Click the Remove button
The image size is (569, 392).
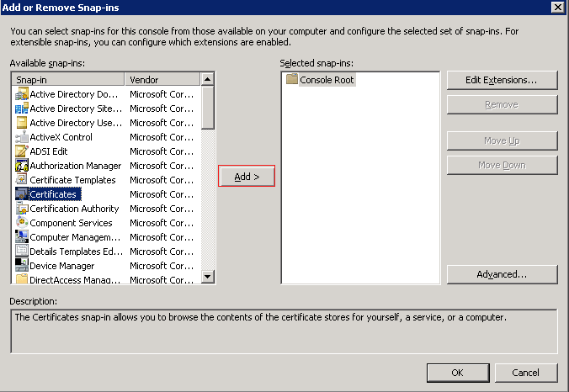pos(503,105)
